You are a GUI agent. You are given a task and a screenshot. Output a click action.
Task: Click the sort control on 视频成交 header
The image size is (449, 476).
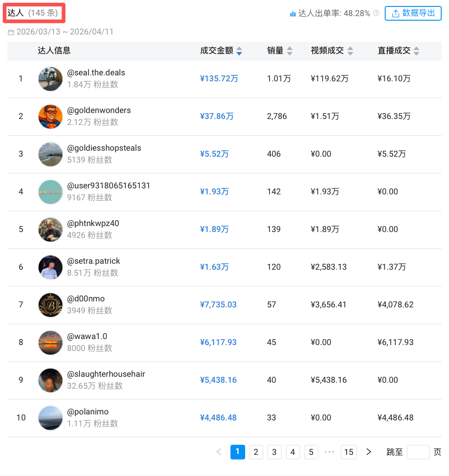point(350,51)
